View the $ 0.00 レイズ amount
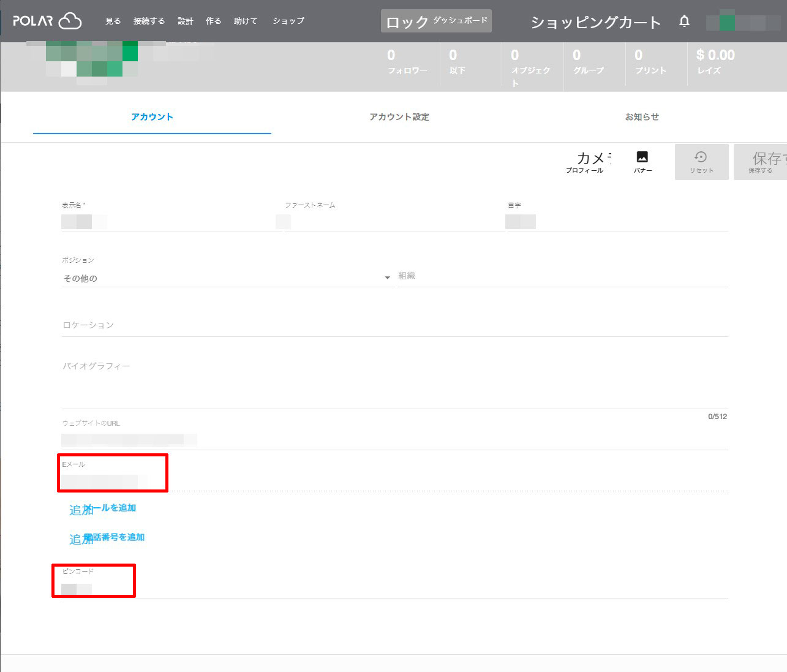 (x=715, y=62)
